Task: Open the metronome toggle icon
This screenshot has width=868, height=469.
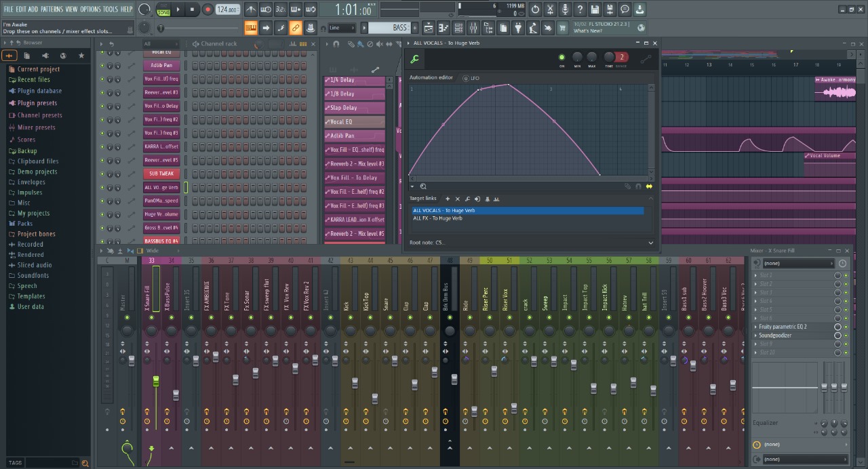Action: [x=251, y=9]
